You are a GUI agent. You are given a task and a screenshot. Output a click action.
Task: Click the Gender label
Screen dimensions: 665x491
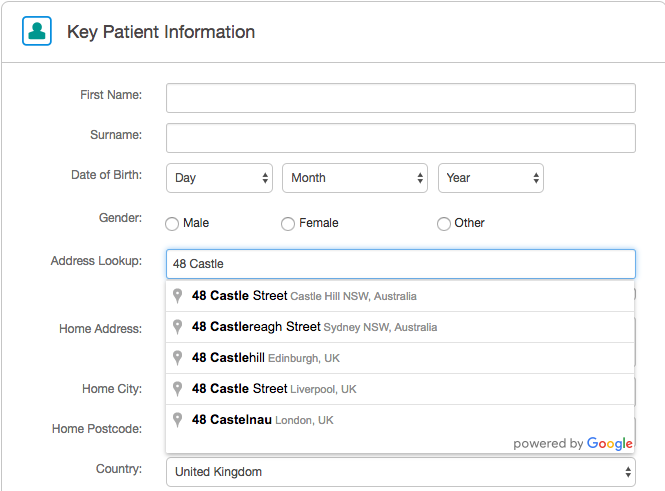(120, 218)
